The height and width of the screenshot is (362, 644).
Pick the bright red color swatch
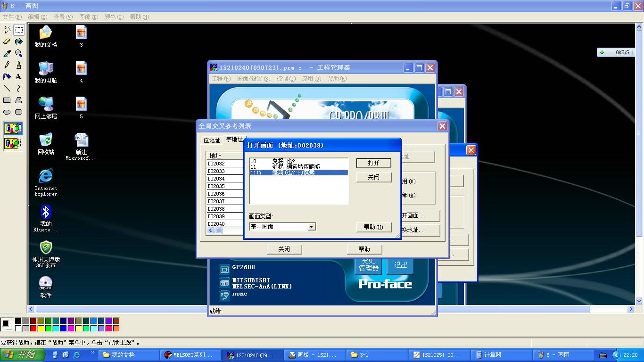tap(33, 328)
